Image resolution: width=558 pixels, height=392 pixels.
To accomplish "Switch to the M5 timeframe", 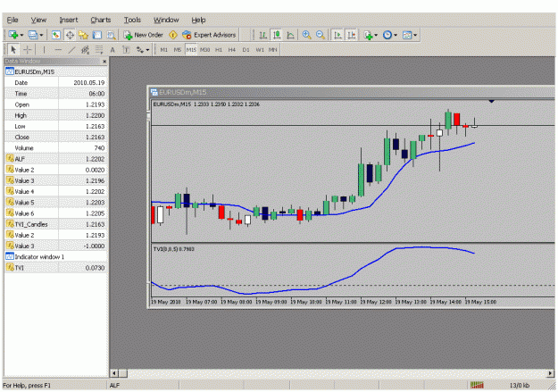I will tap(178, 50).
